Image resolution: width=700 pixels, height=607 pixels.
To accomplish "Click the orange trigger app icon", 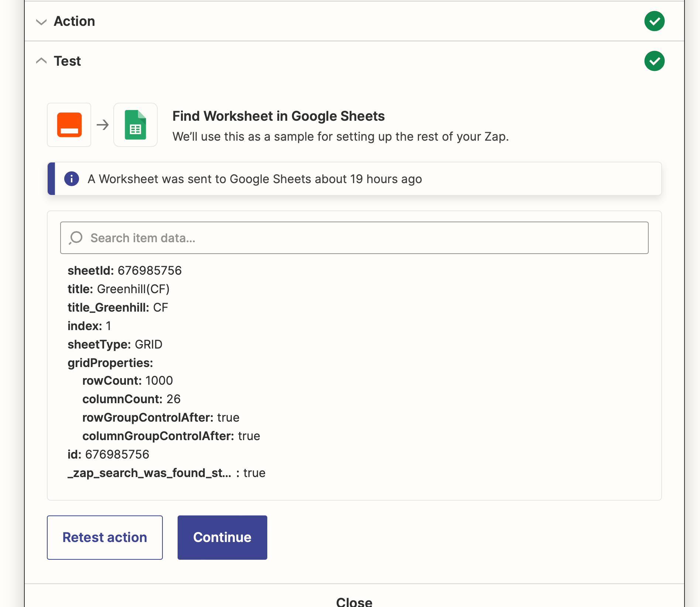I will point(69,125).
